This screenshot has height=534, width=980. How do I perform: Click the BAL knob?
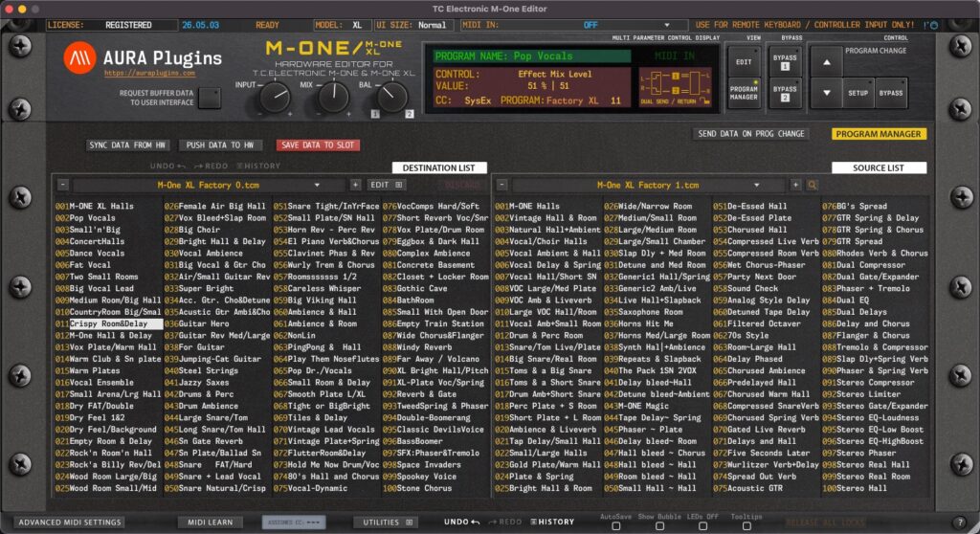pos(391,97)
